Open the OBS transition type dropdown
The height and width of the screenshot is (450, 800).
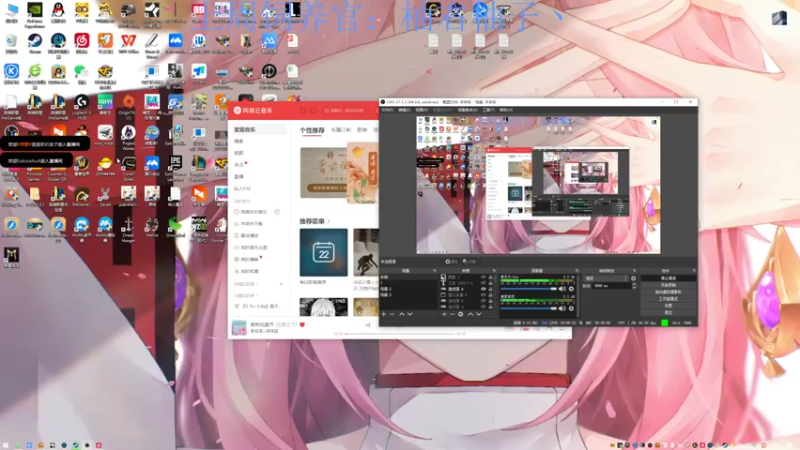[x=607, y=279]
